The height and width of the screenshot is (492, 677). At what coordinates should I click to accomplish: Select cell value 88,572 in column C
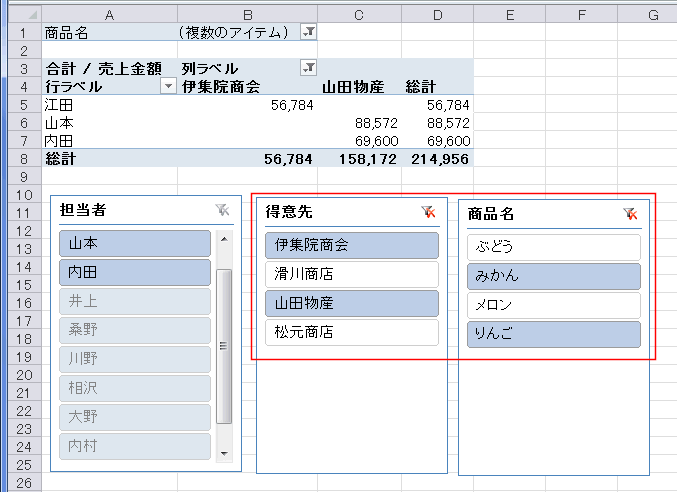[359, 123]
